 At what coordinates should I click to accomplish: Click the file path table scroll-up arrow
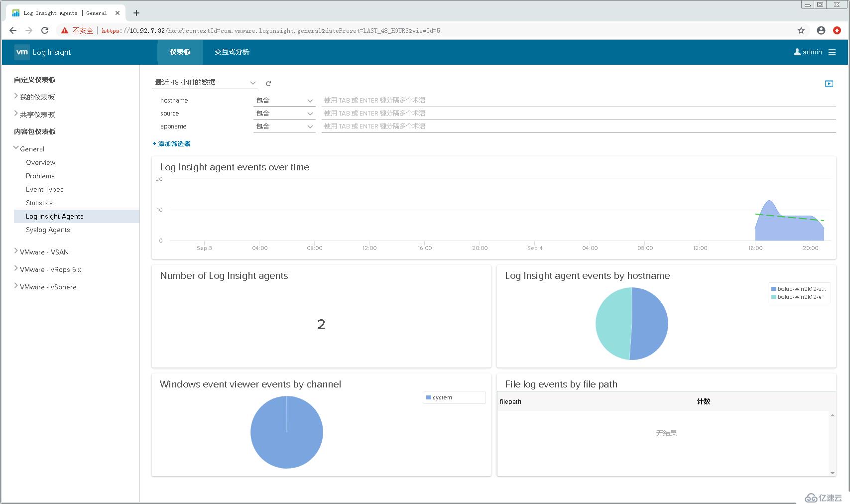point(833,415)
